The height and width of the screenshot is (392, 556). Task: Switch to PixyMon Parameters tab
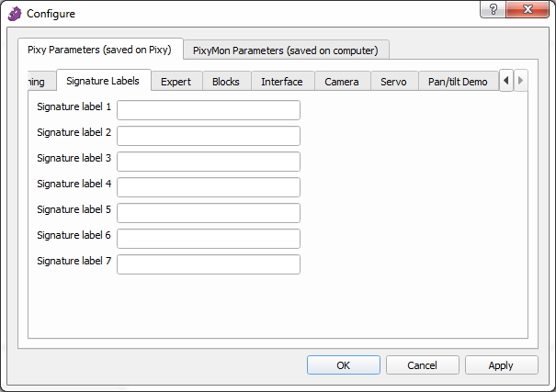tap(285, 50)
